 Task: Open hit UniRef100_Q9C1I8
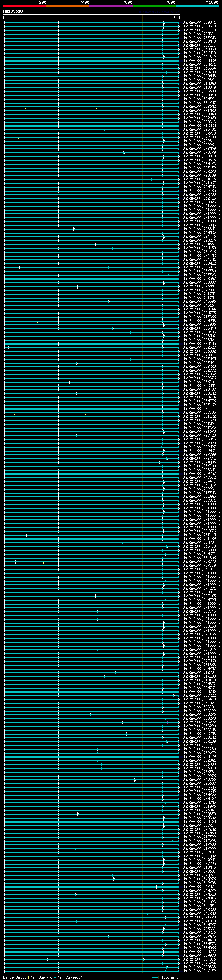coord(199,30)
